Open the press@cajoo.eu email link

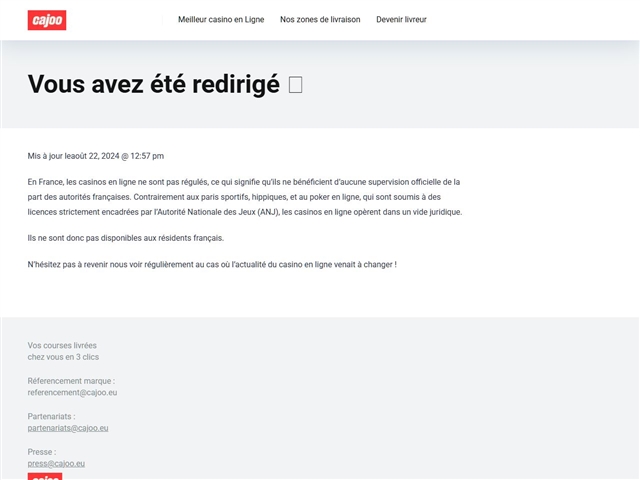[56, 464]
